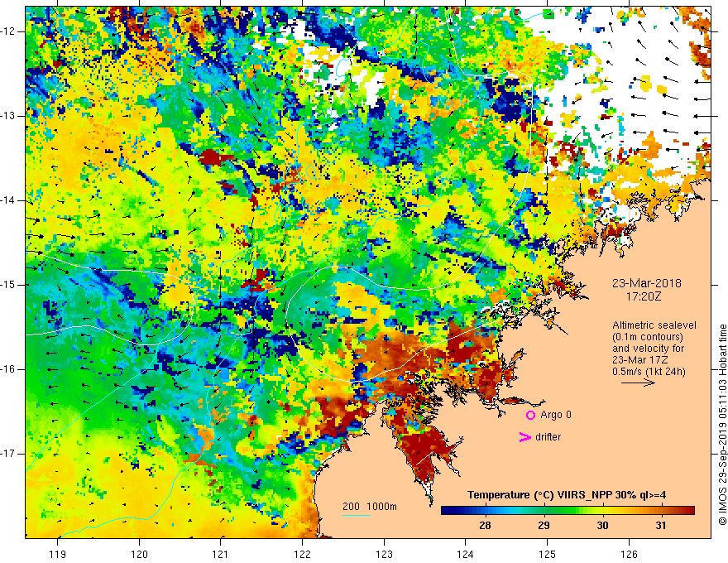Click the longitude label '120'
The height and width of the screenshot is (563, 728).
point(139,554)
